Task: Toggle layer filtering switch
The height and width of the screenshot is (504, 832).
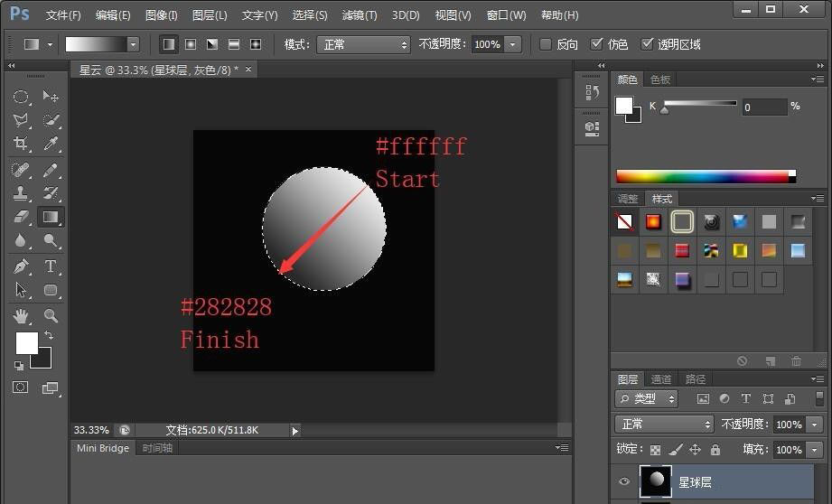Action: coord(819,398)
